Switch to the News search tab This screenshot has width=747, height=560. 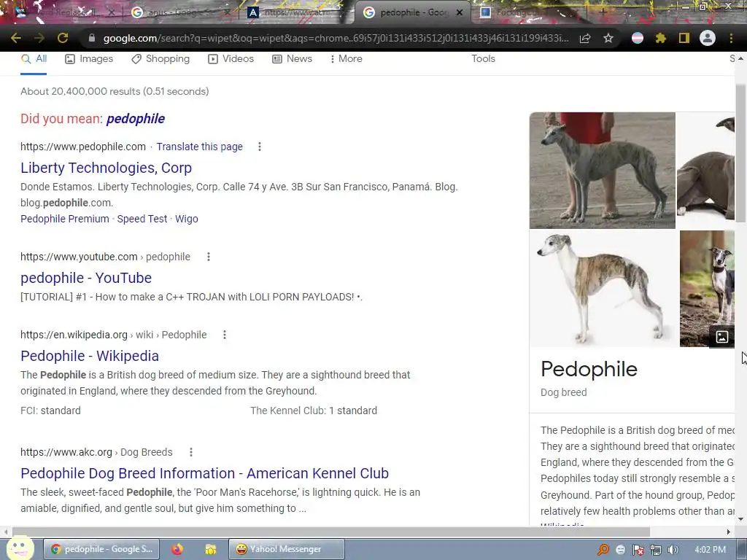click(292, 58)
